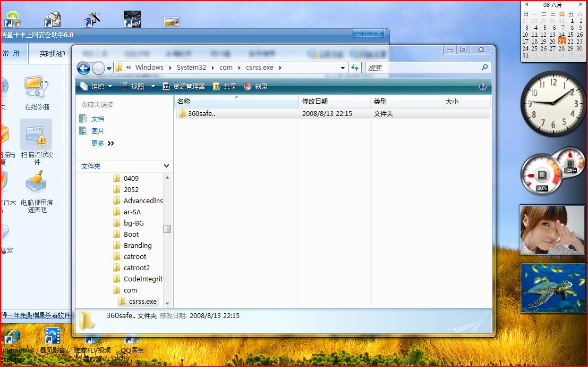Click the 共享 share toolbar button
This screenshot has width=588, height=367.
click(x=225, y=87)
